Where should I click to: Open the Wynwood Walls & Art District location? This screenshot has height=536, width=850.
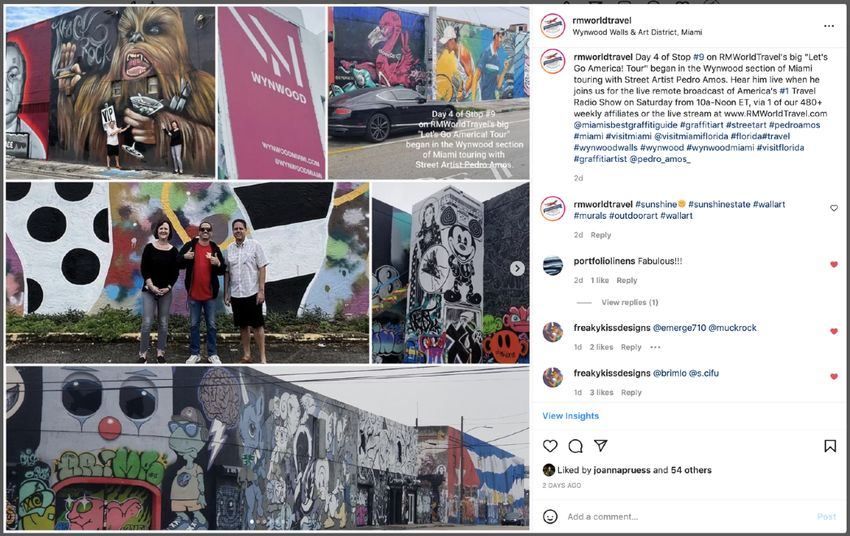coord(637,33)
